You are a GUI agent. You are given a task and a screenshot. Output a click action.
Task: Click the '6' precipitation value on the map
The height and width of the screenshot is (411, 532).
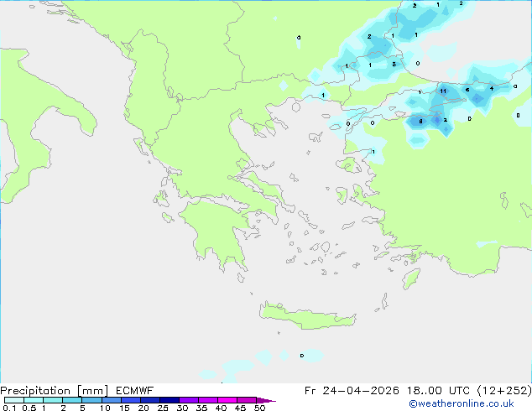point(467,90)
